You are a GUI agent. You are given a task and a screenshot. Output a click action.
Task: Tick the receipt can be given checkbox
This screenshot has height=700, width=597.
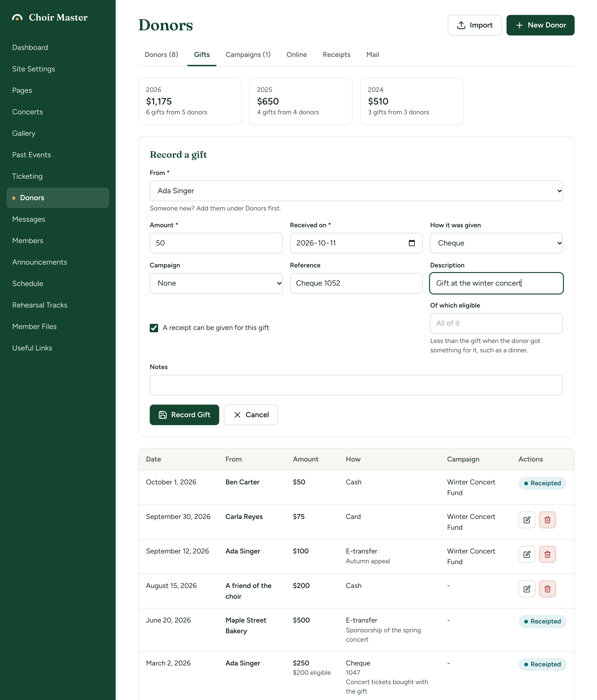(154, 328)
